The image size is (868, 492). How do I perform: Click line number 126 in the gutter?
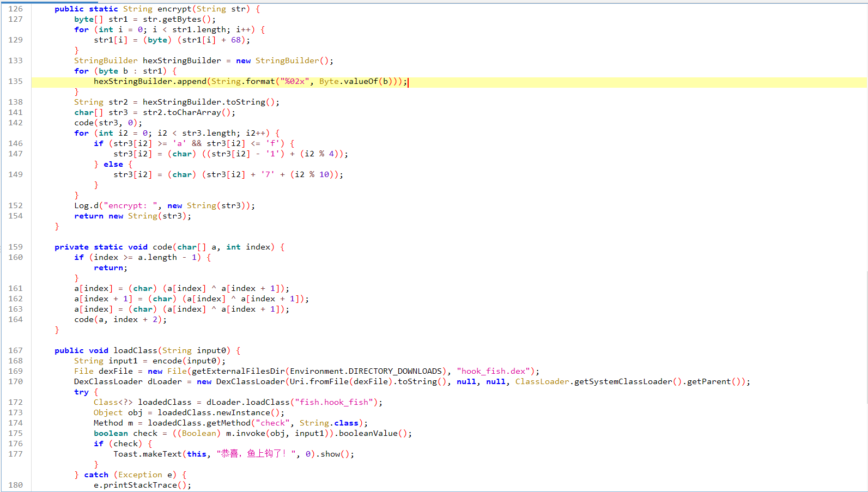point(16,9)
